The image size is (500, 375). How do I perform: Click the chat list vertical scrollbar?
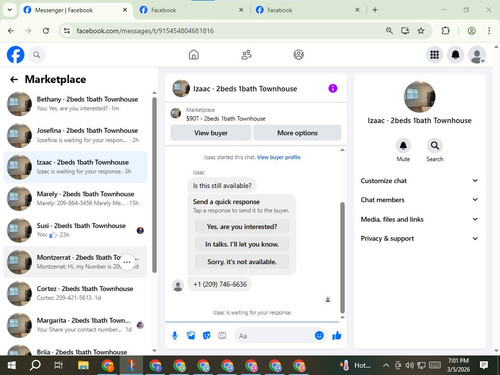[154, 185]
